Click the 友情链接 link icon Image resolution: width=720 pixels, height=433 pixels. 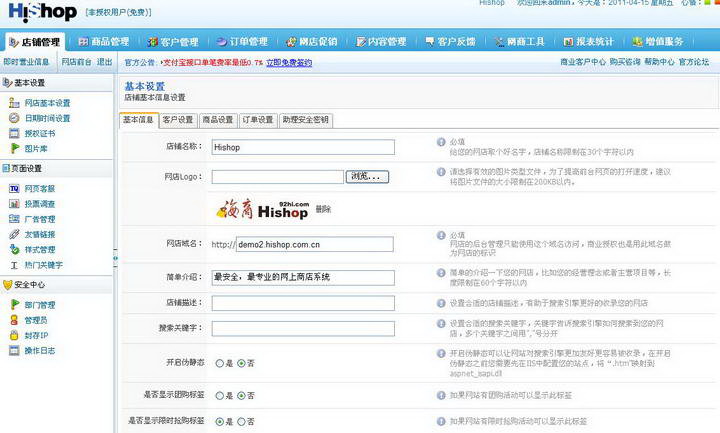(14, 234)
